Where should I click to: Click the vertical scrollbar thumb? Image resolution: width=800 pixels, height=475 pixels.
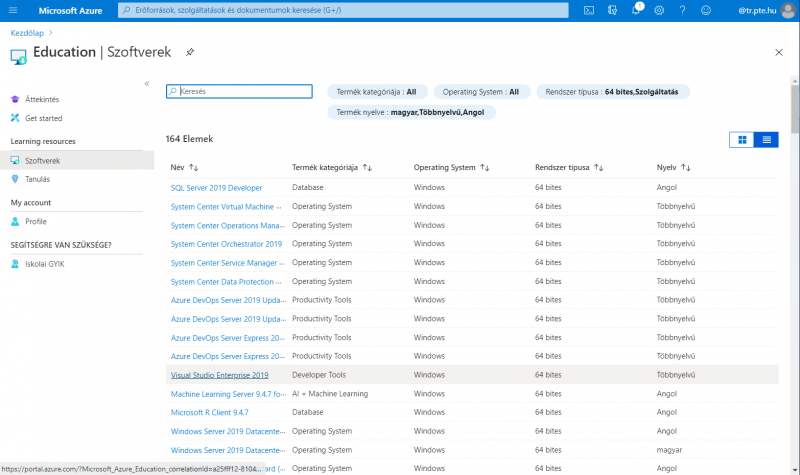click(795, 109)
